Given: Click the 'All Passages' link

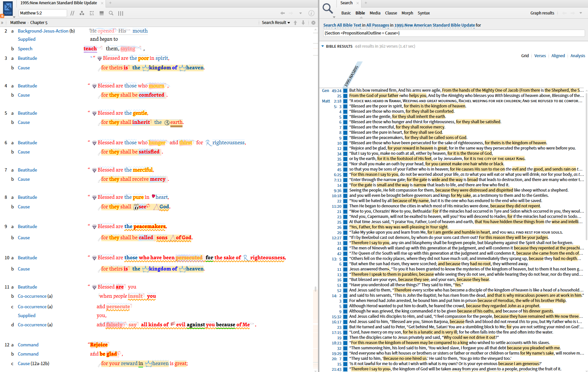Looking at the screenshot, I should 378,25.
